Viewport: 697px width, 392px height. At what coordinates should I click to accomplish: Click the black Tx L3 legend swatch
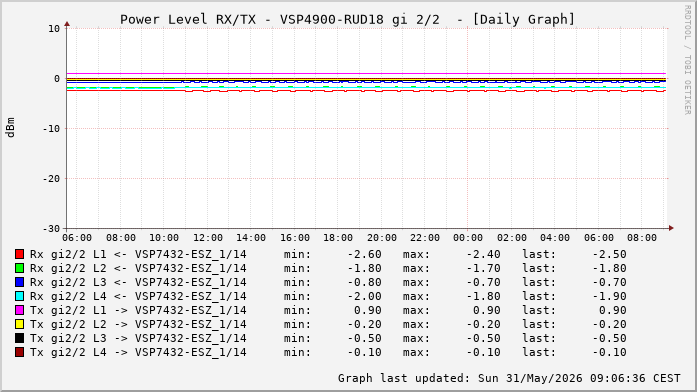click(x=19, y=338)
